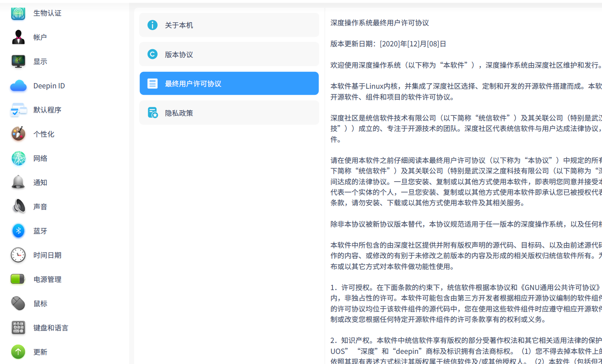Open the 默认程序 (Default Applications) icon
The height and width of the screenshot is (364, 602).
click(18, 110)
